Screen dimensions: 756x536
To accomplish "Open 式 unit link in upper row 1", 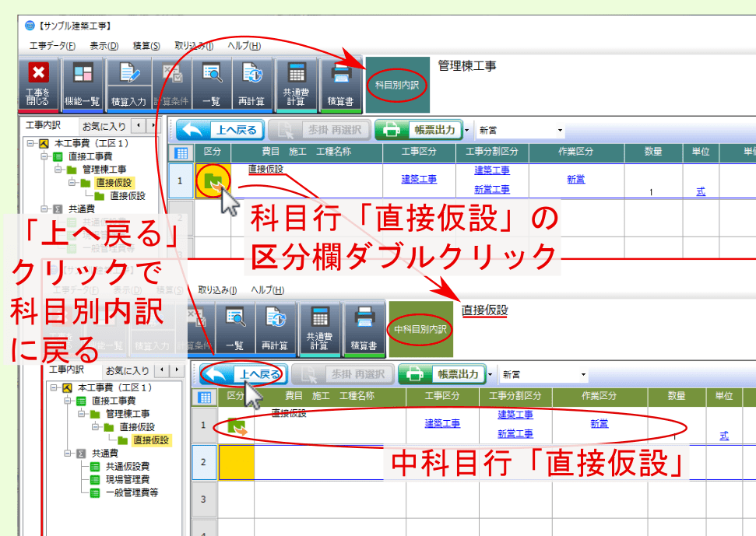I will tap(701, 191).
